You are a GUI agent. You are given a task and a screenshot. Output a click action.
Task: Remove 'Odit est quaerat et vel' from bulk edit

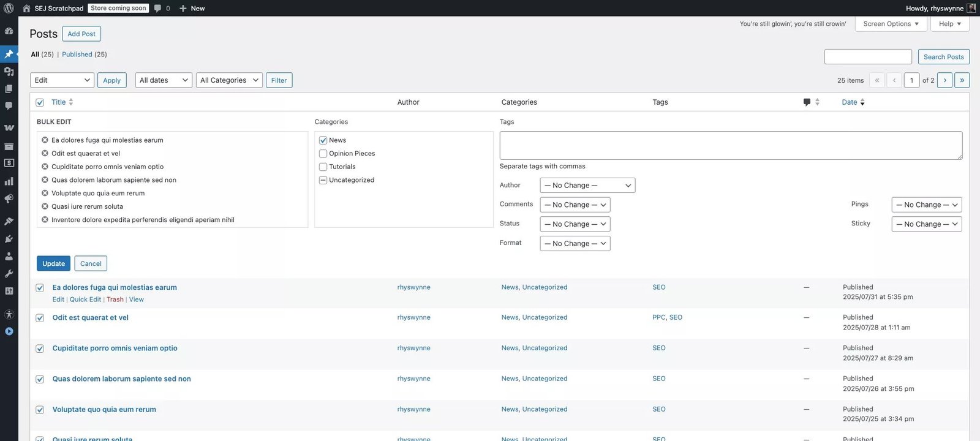click(x=45, y=153)
